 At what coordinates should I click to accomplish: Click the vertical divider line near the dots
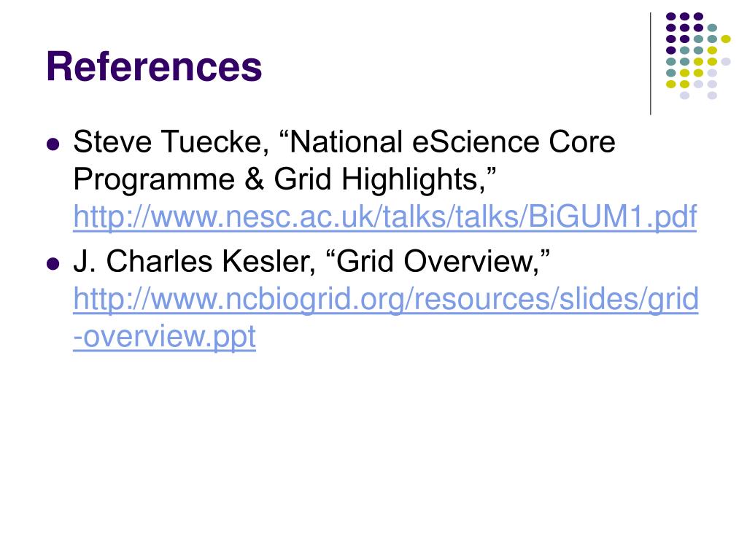pyautogui.click(x=650, y=63)
